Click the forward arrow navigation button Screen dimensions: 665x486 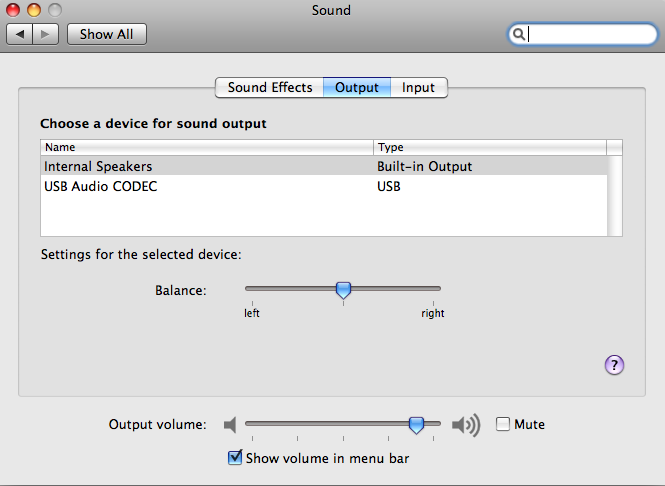click(x=45, y=34)
